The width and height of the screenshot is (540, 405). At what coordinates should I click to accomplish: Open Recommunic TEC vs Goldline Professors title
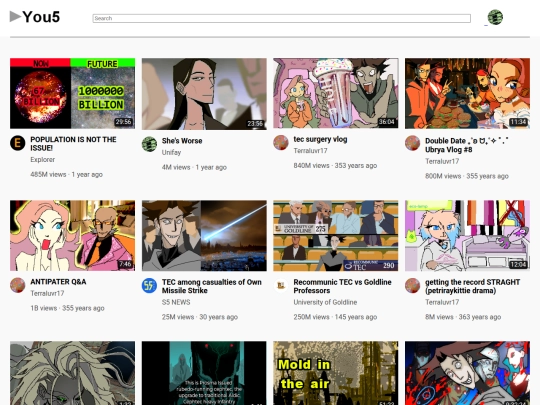tap(342, 286)
